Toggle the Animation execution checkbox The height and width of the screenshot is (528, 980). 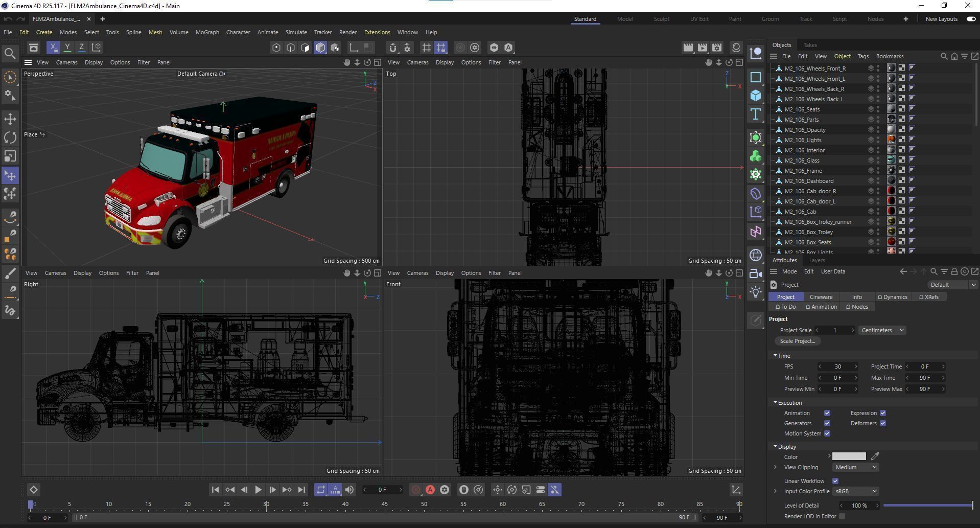(827, 413)
